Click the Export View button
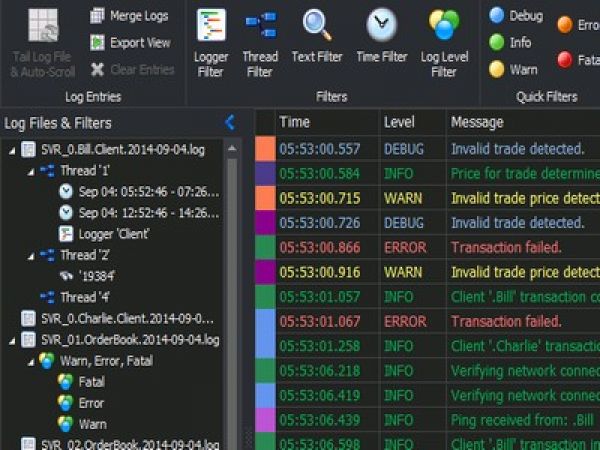The image size is (600, 450). 130,43
